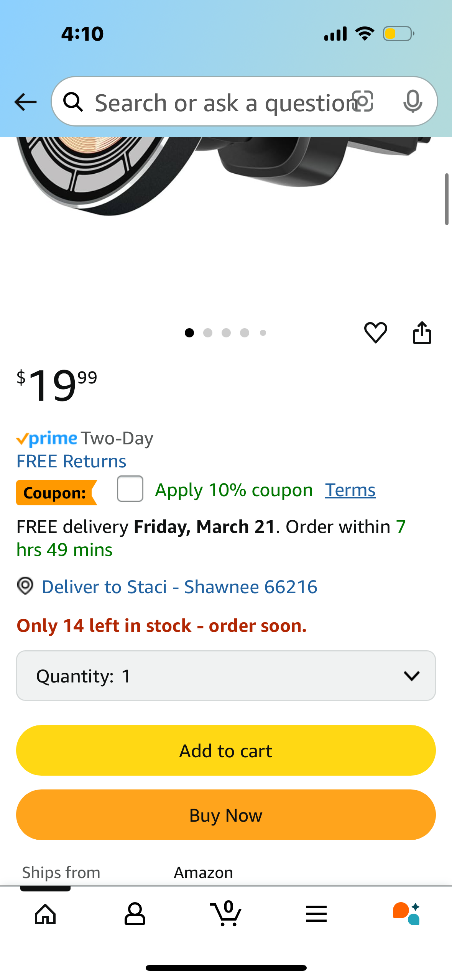Screen dimensions: 452x980
Task: Open the coupon Terms link
Action: 350,490
